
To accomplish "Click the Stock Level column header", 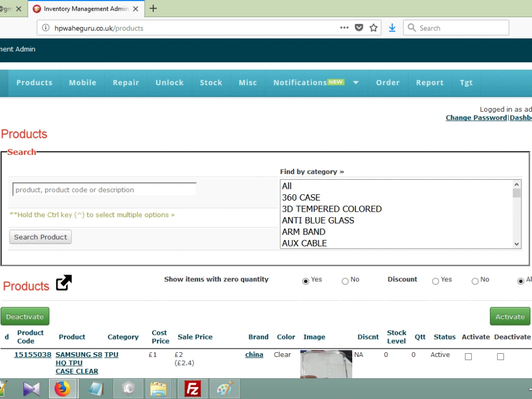I will pos(396,337).
